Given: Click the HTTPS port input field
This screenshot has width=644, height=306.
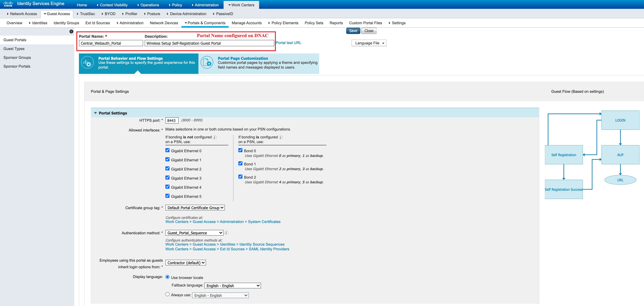Looking at the screenshot, I should tap(172, 120).
